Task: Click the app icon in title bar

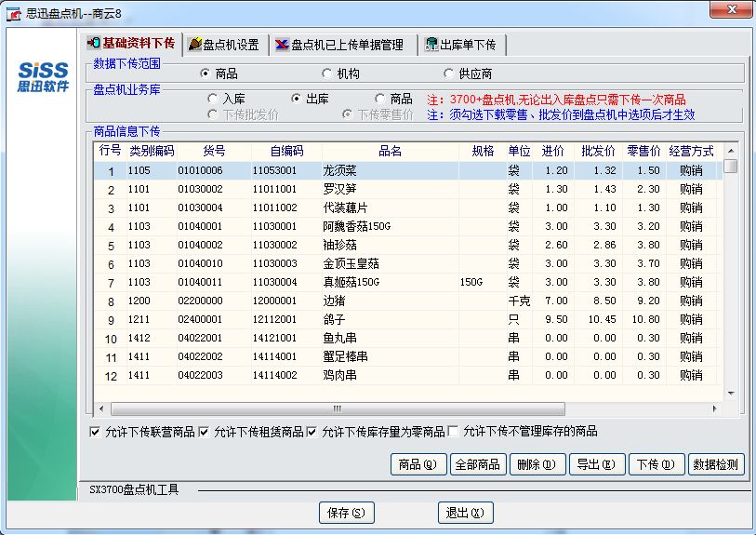Action: (x=15, y=10)
